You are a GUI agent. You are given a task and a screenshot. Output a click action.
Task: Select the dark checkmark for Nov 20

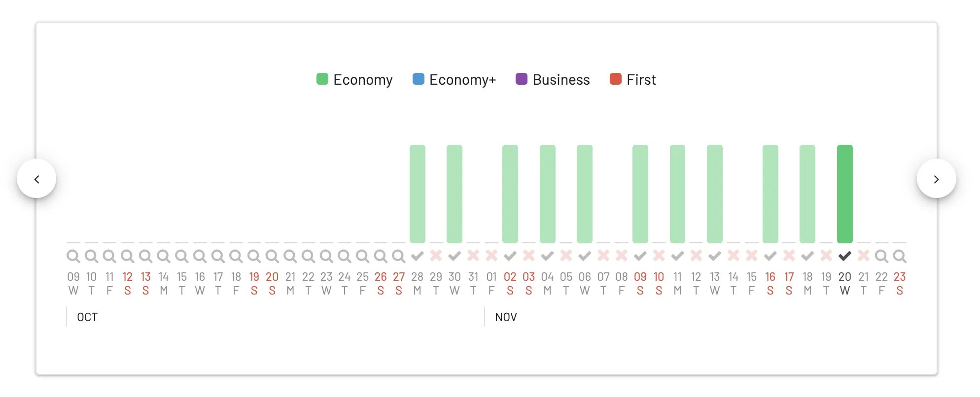click(845, 256)
